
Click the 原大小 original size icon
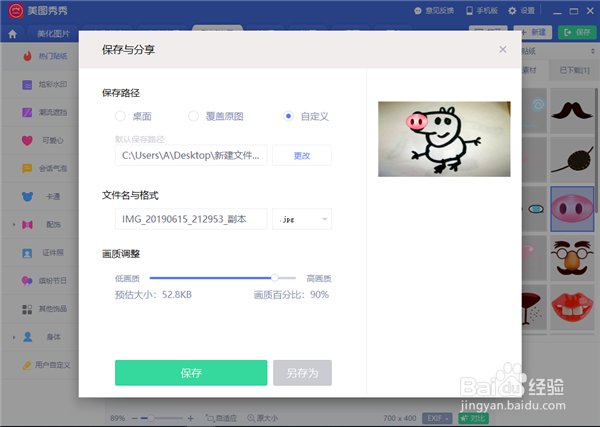click(251, 418)
